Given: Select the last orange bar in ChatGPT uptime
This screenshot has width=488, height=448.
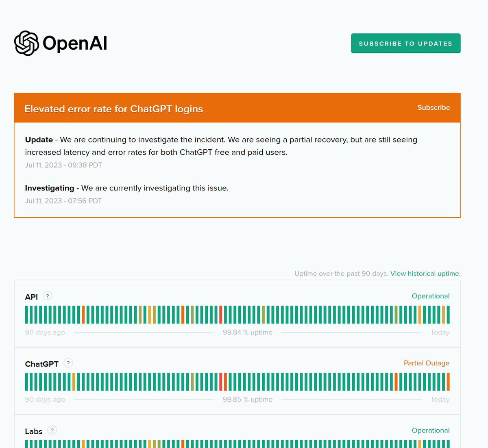Looking at the screenshot, I should point(448,382).
